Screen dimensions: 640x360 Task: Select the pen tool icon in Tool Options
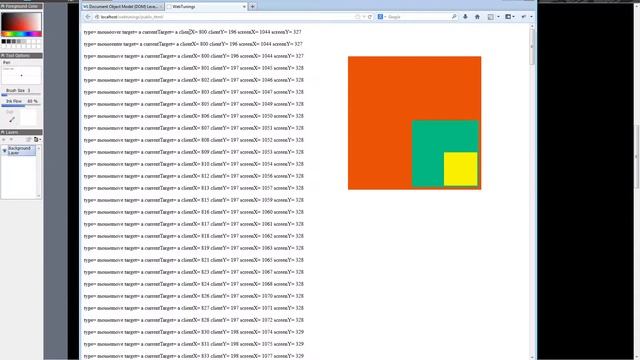[x=12, y=119]
